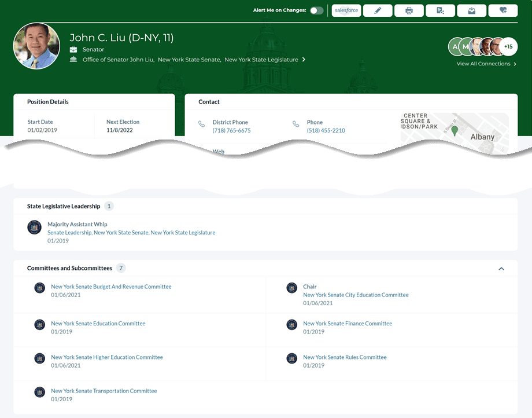This screenshot has height=418, width=532.
Task: Click the Chair role label
Action: (310, 287)
